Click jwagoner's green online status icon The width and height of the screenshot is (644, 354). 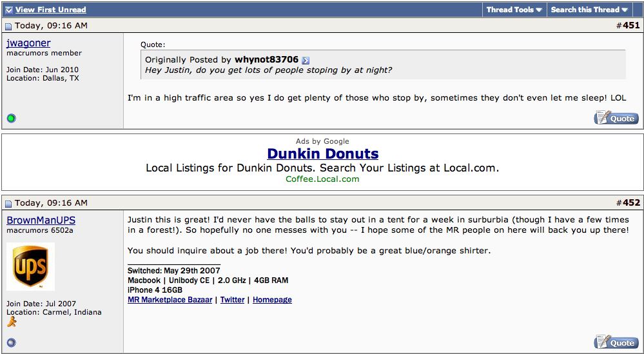click(11, 118)
